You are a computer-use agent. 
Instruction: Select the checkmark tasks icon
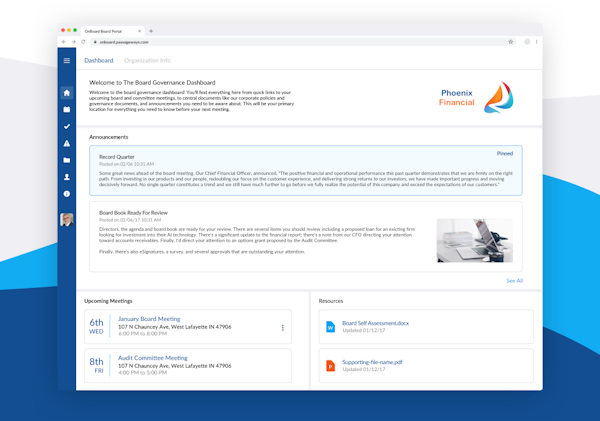coord(67,127)
